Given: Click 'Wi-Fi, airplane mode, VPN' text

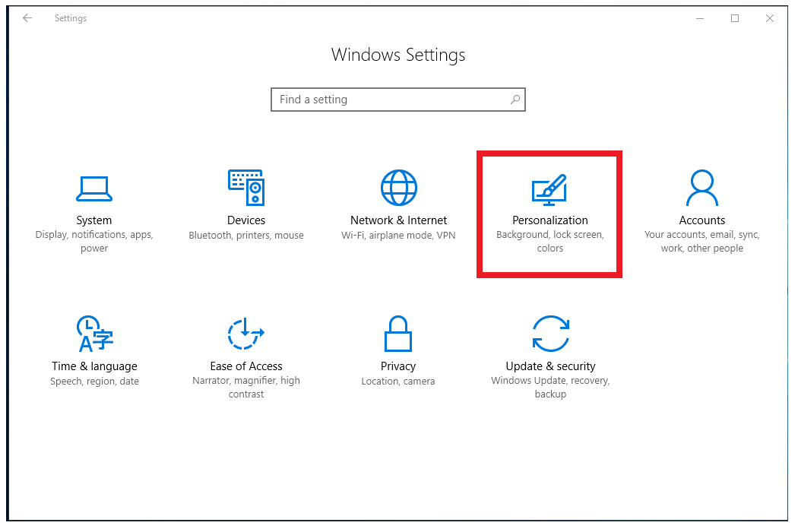Looking at the screenshot, I should click(x=398, y=235).
